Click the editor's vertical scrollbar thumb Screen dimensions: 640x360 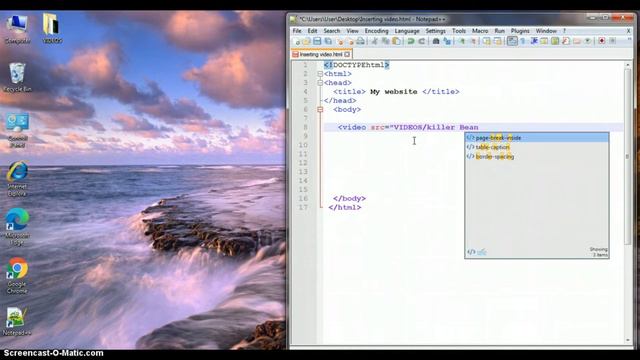(628, 157)
